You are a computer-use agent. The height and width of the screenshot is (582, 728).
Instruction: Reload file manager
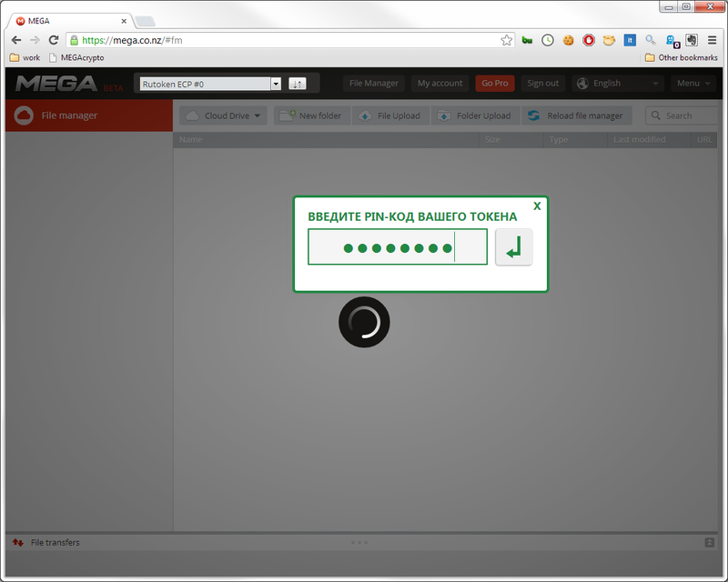577,116
